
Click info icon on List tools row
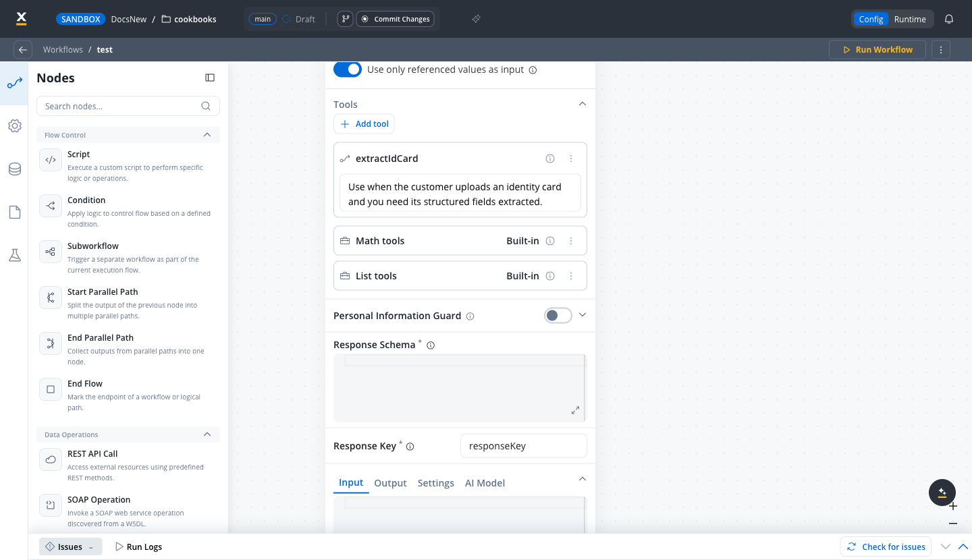[x=550, y=276]
